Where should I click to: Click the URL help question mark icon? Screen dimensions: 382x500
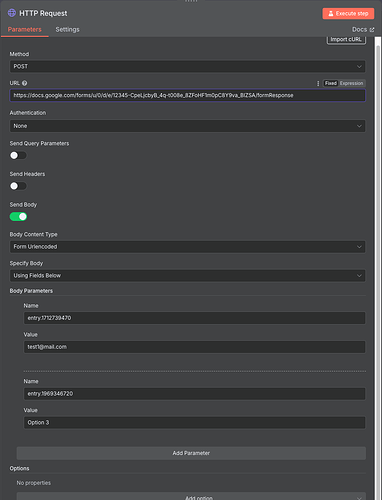tap(25, 83)
